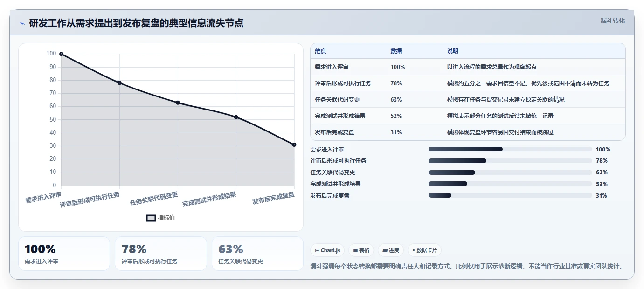
Task: Click the 需求进入评审 cell in the table
Action: coord(332,67)
